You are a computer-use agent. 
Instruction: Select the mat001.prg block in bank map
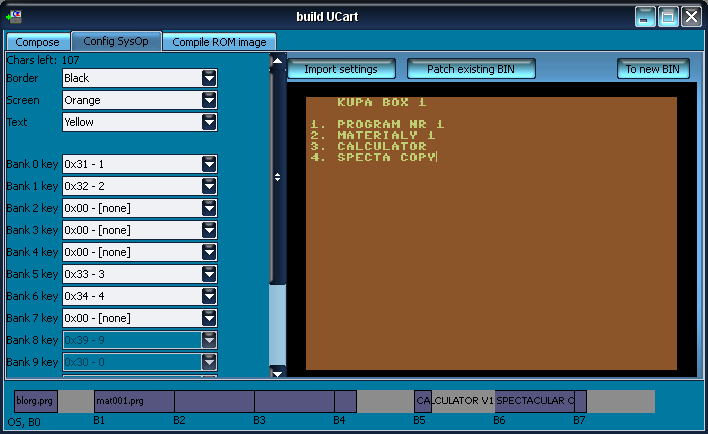click(133, 401)
